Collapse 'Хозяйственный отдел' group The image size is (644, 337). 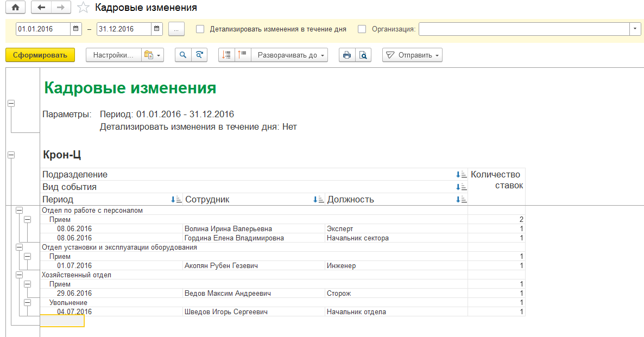(20, 275)
